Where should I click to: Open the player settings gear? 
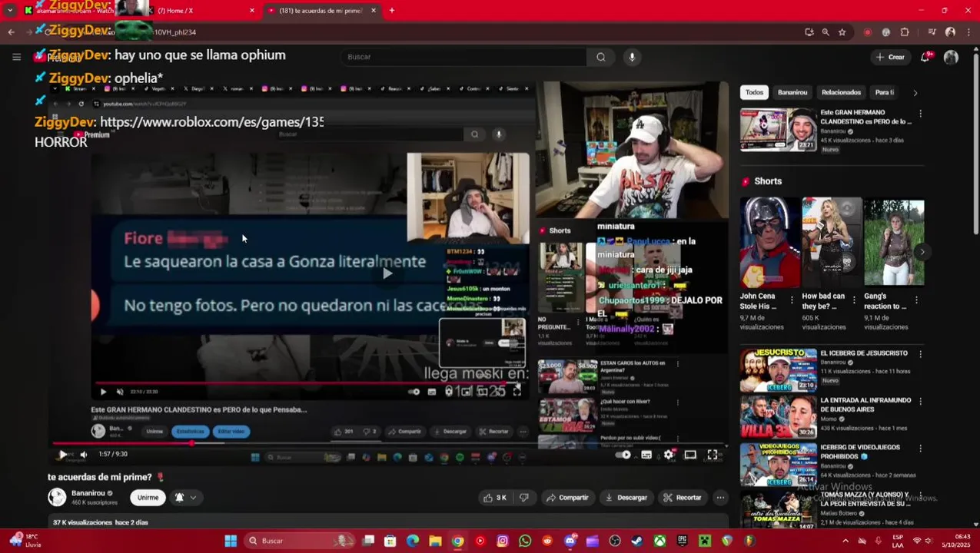(669, 455)
